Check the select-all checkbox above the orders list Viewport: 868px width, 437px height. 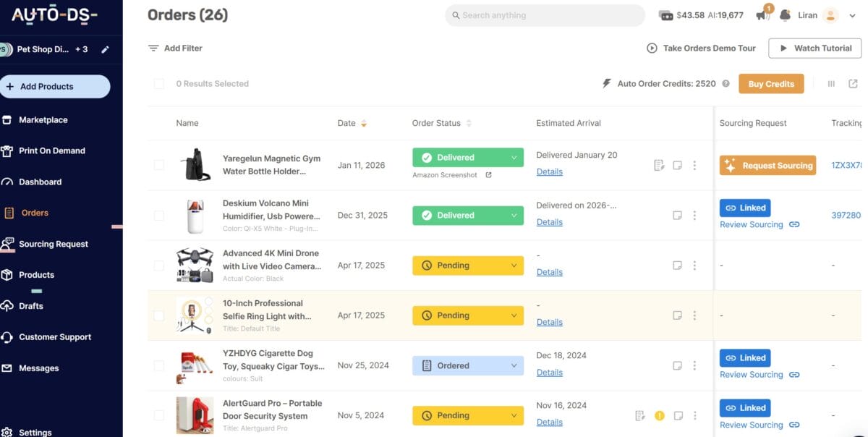[x=159, y=83]
